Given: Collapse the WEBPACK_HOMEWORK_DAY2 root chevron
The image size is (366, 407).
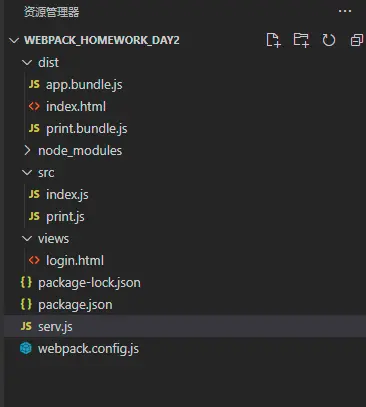Looking at the screenshot, I should tap(14, 40).
